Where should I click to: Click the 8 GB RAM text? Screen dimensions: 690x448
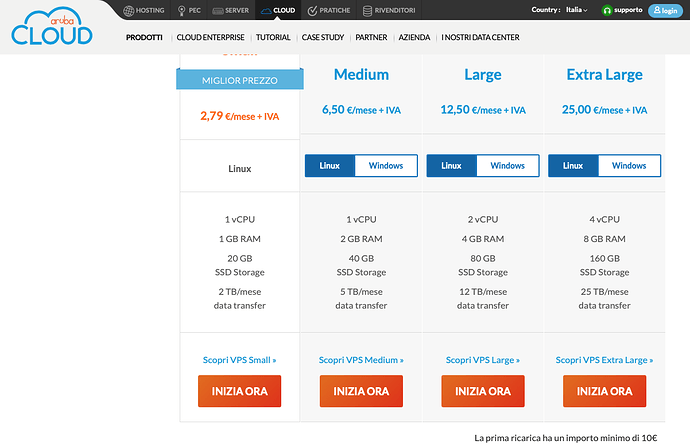[x=604, y=239]
